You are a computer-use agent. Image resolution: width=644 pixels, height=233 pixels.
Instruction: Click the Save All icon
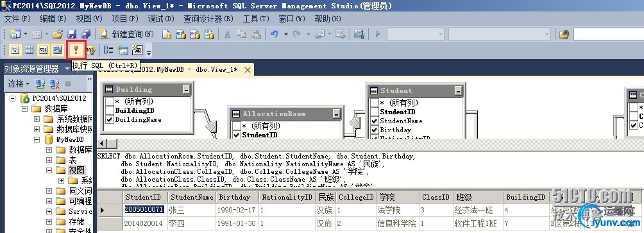86,34
